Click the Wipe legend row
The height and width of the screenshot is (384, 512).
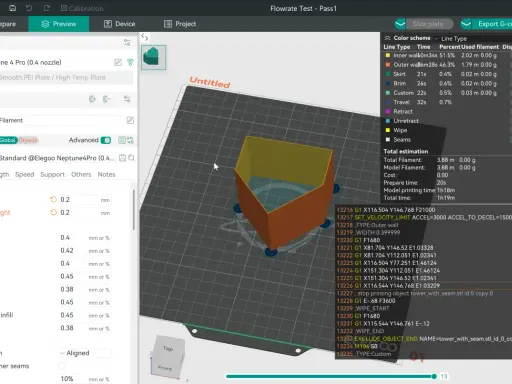pyautogui.click(x=446, y=130)
